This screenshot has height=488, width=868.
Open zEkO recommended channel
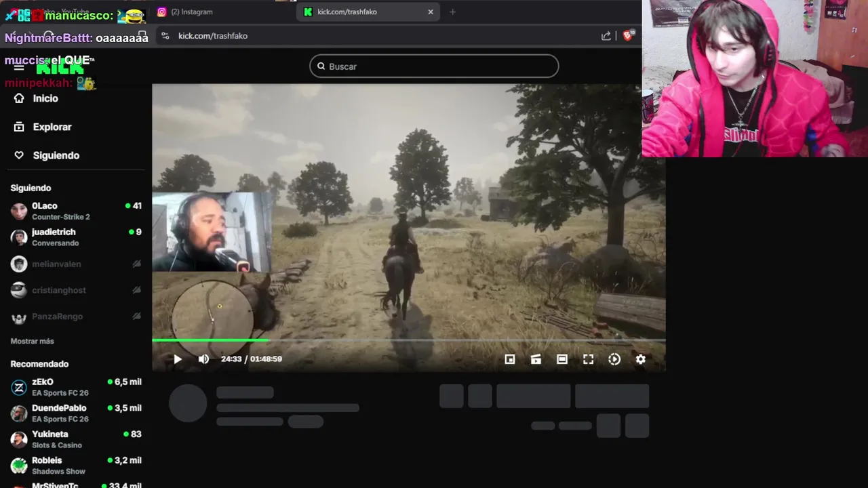pos(76,387)
